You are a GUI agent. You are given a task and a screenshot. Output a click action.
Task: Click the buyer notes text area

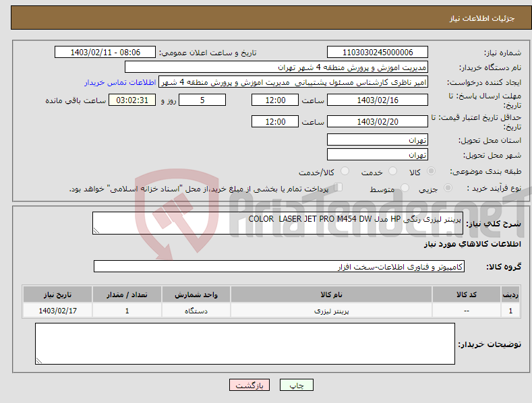(245, 344)
